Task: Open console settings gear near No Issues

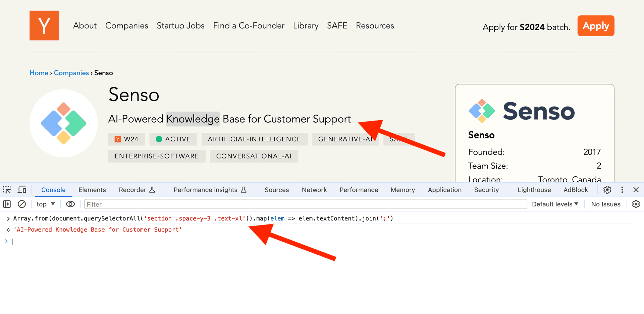Action: point(636,204)
